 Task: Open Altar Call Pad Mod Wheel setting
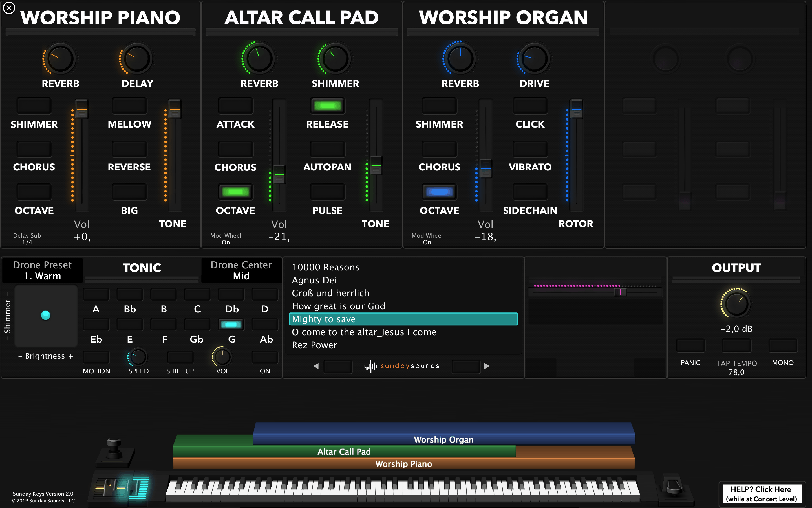click(226, 239)
